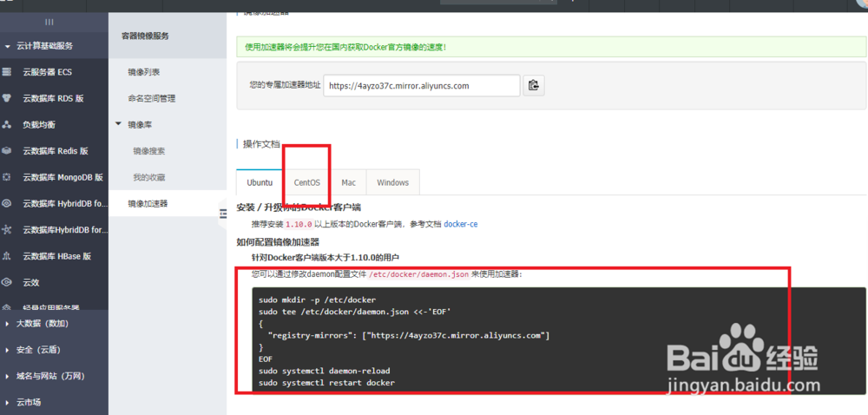Click 'sudo systemctl restart docker' command line
Viewport: 868px width, 415px height.
coord(326,382)
